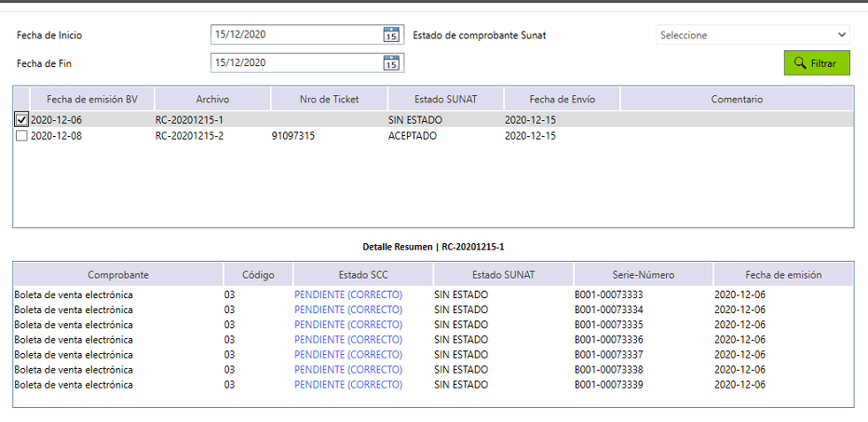Screen dimensions: 868x422
Task: Sort by Fecha de emisión BV column
Action: [91, 99]
